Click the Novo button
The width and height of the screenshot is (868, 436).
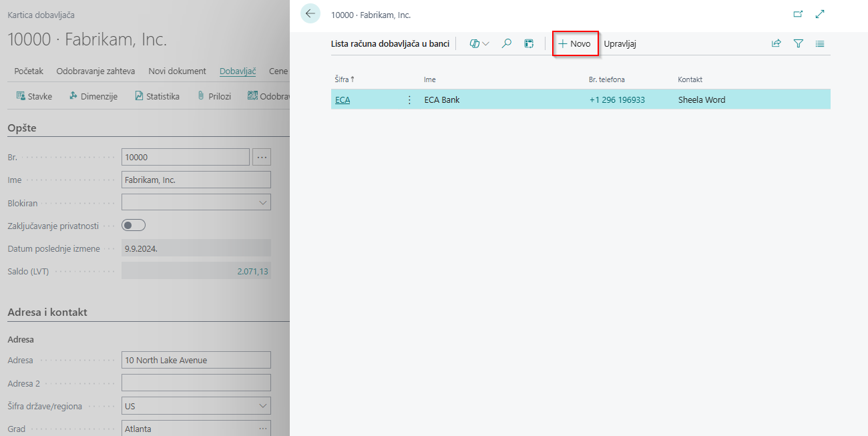point(575,43)
